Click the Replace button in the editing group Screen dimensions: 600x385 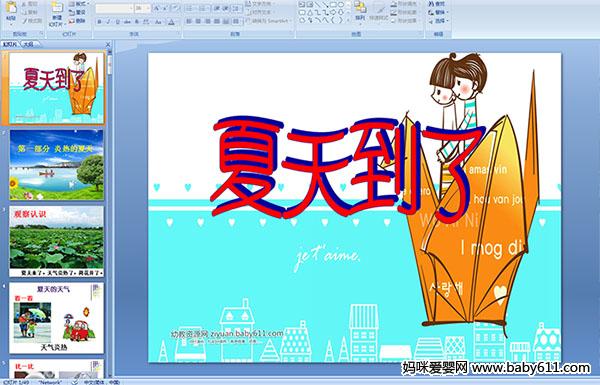pyautogui.click(x=437, y=12)
